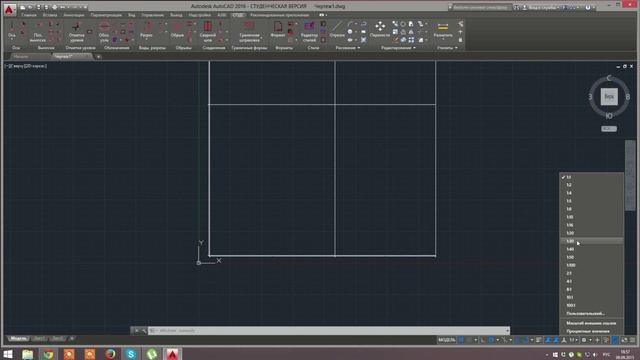Image resolution: width=640 pixels, height=360 pixels.
Task: Open the Аннотации ribbon tab
Action: (x=73, y=15)
